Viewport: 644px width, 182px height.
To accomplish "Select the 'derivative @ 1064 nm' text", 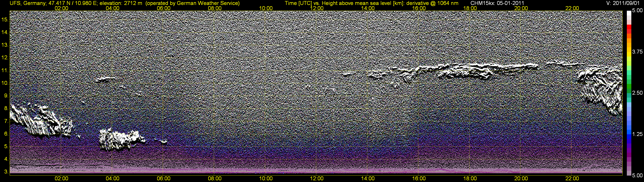I will [x=433, y=3].
